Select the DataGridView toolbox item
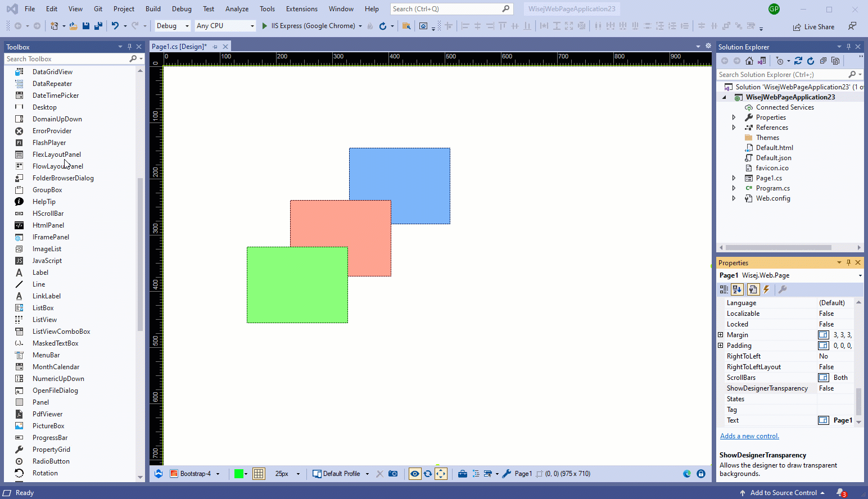This screenshot has height=499, width=868. click(x=52, y=72)
